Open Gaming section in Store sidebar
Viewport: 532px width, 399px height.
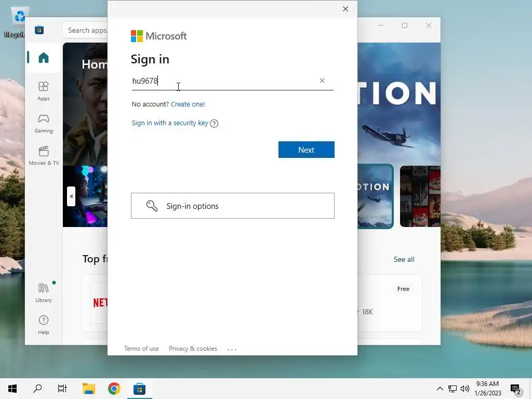click(x=44, y=123)
